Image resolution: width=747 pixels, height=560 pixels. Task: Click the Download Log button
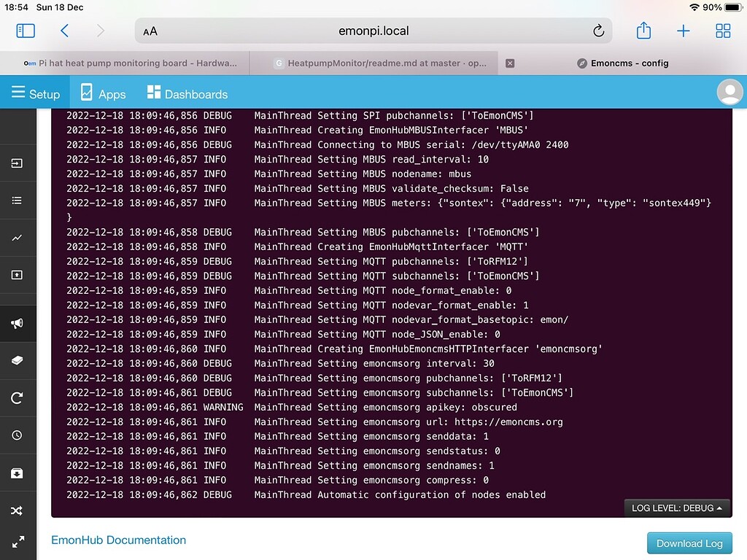pos(689,543)
